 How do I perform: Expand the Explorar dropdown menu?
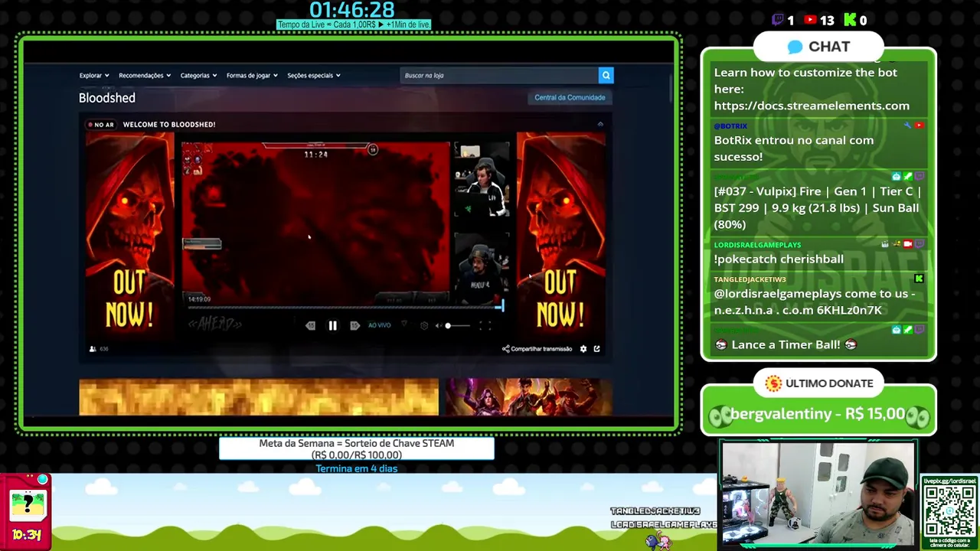(x=94, y=75)
